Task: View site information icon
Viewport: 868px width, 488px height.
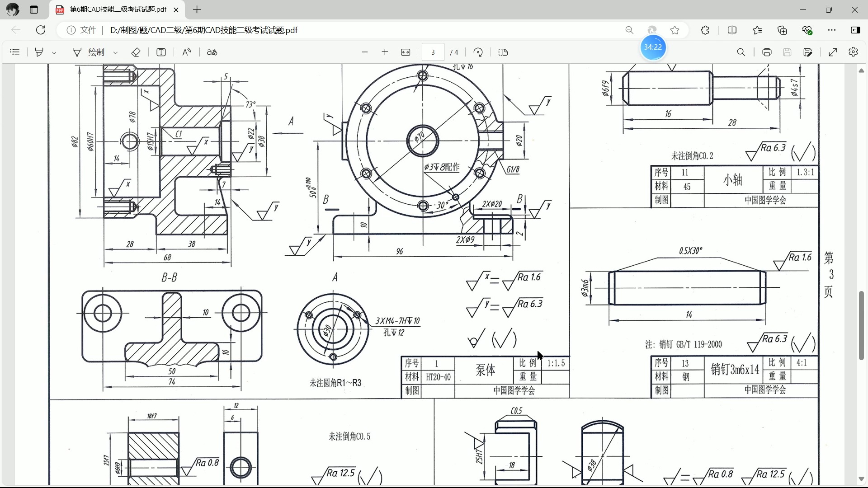Action: pyautogui.click(x=71, y=30)
